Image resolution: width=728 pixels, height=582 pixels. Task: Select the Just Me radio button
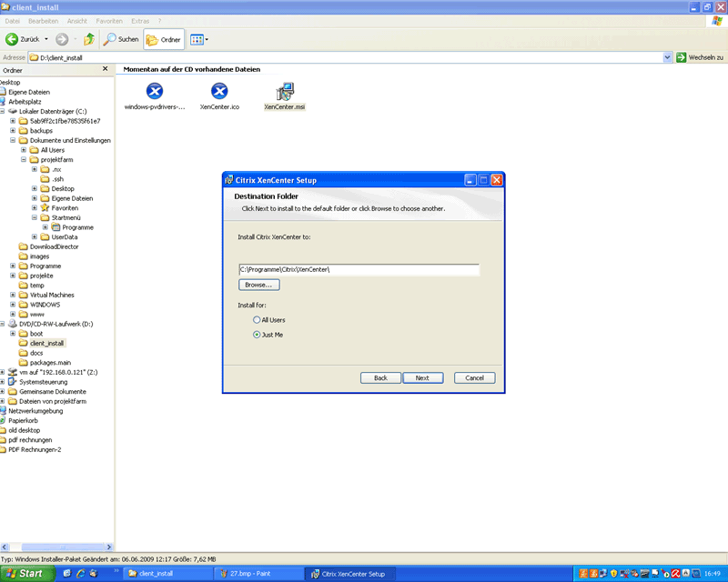[x=257, y=335]
